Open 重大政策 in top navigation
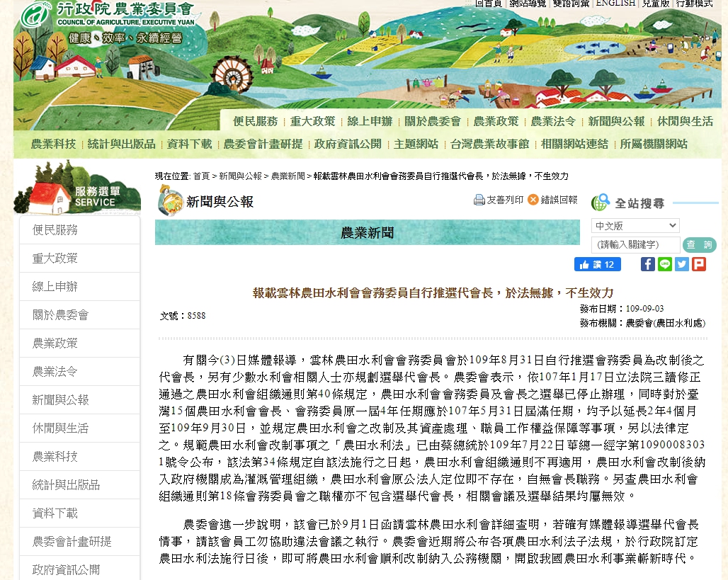The width and height of the screenshot is (728, 580). tap(312, 121)
